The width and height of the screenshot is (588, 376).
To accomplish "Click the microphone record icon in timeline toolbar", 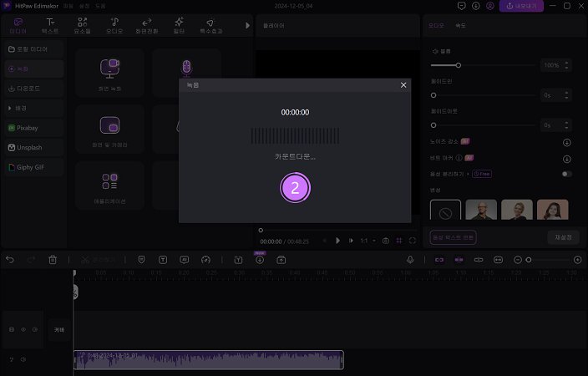I will pos(410,260).
